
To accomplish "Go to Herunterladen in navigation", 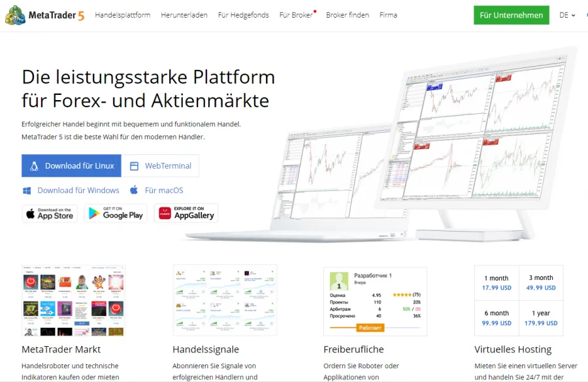I will point(184,15).
